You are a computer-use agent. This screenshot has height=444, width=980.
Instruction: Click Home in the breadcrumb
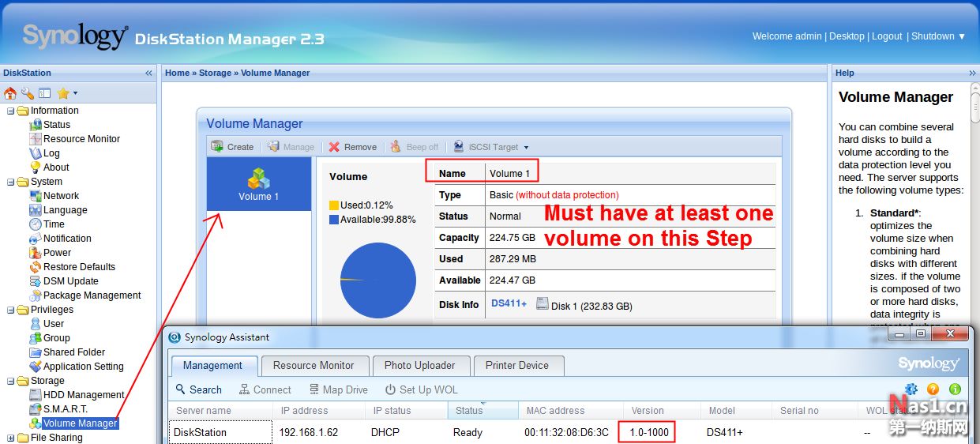click(177, 73)
